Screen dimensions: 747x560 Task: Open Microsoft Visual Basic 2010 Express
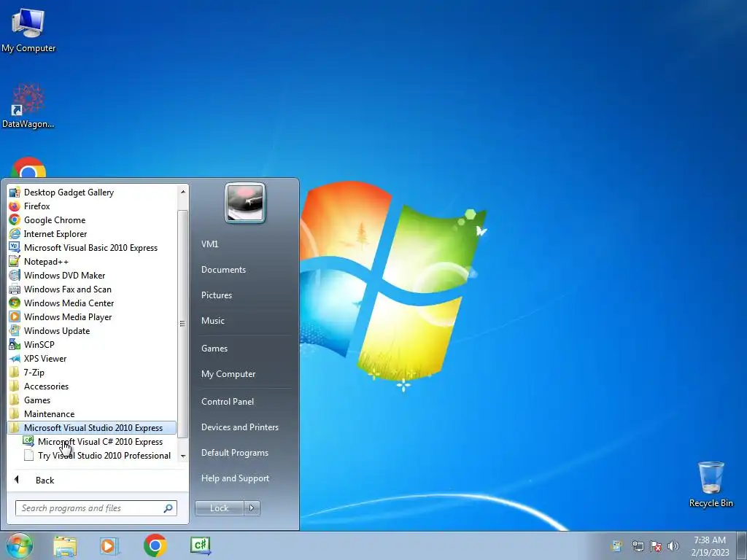click(91, 248)
